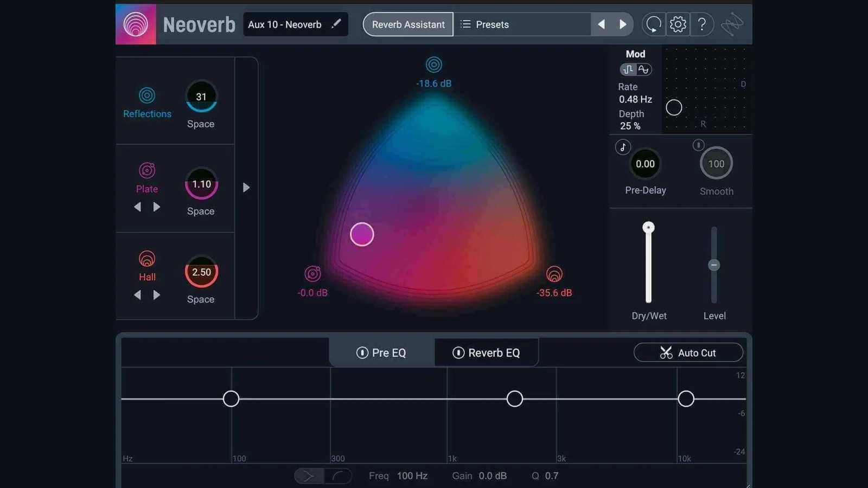Screen dimensions: 868x488
Task: Click the blend pad puck
Action: [x=362, y=234]
